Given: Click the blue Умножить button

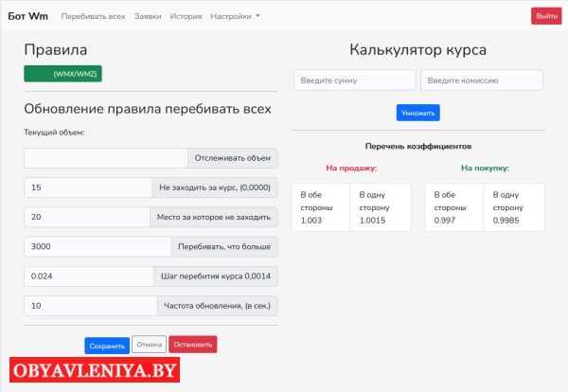Looking at the screenshot, I should [418, 113].
